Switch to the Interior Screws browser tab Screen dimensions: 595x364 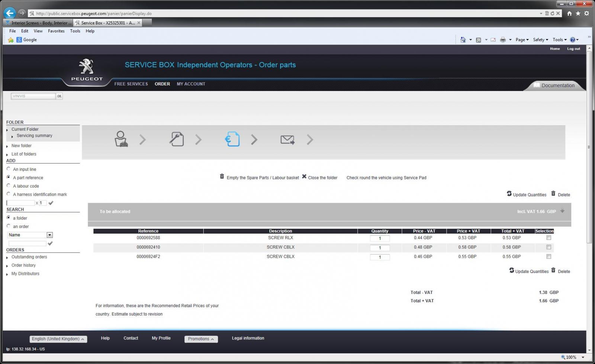click(x=38, y=23)
